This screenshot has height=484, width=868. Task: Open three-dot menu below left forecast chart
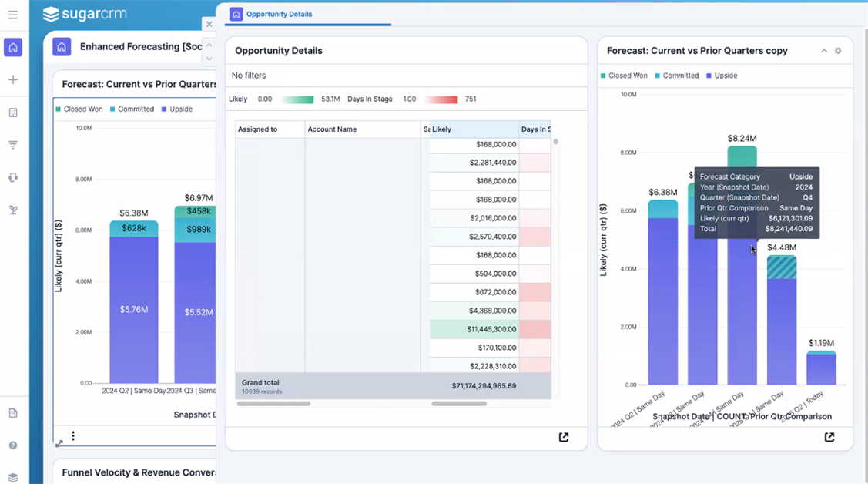click(x=73, y=436)
